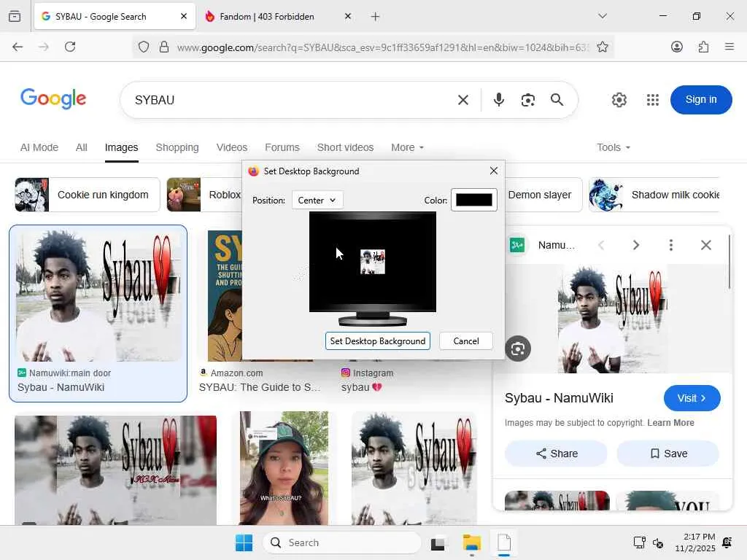
Task: Switch to the AI Mode tab
Action: click(39, 147)
